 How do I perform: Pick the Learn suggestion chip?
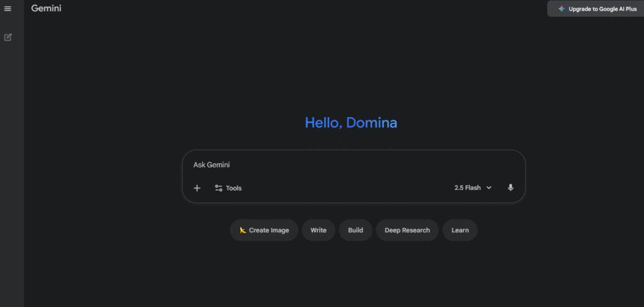460,230
